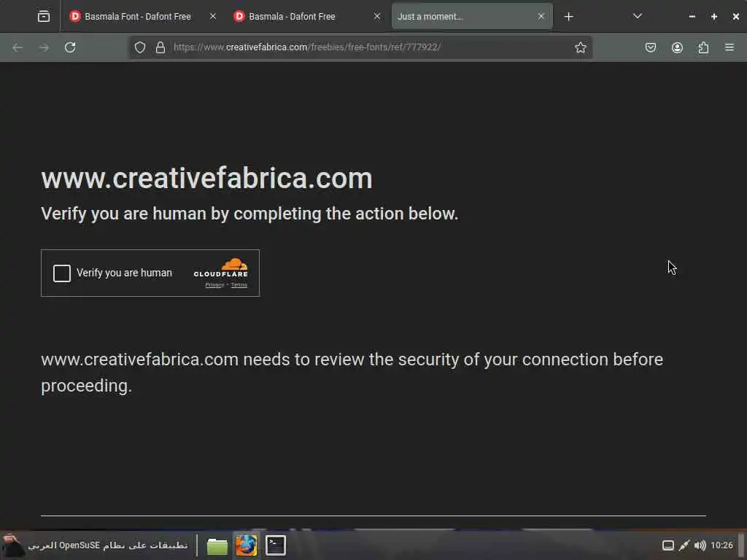Screen dimensions: 747x560
Task: Click the Firefox taskbar icon
Action: coord(247,545)
